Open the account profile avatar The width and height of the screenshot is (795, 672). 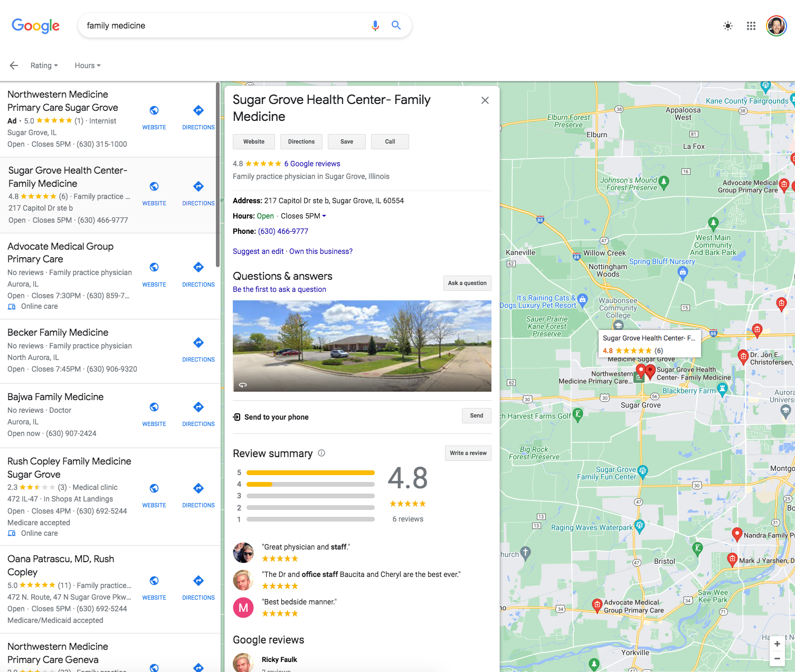[777, 25]
